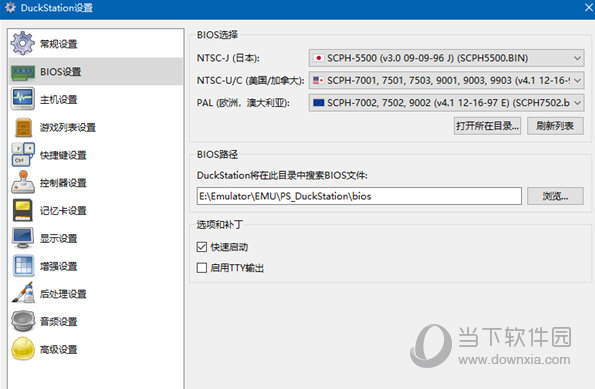Click the BIOS chip icon in the sidebar
The image size is (595, 389).
[22, 72]
